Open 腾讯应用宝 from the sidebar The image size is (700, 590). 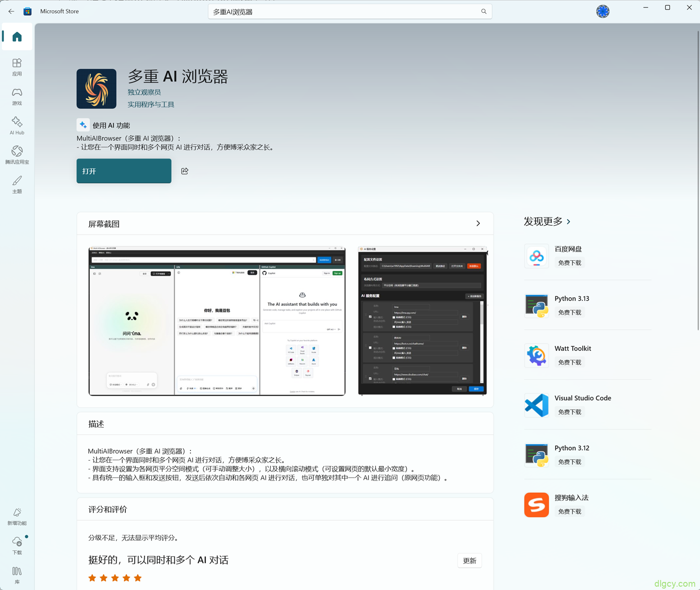click(17, 155)
